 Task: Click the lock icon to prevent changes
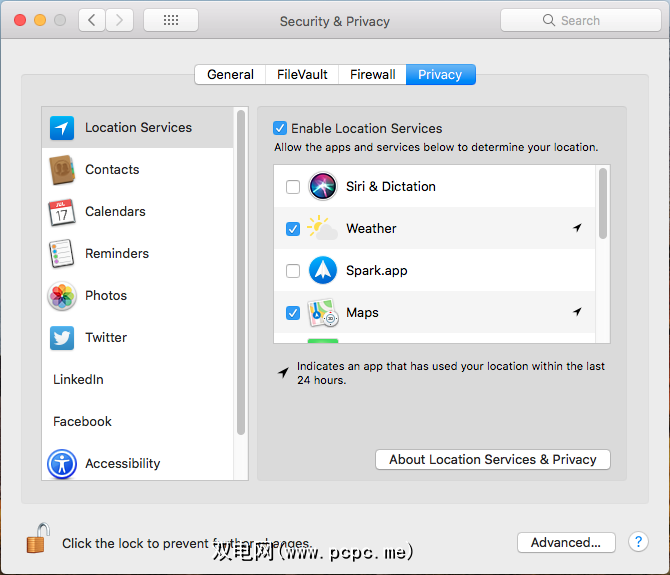click(x=38, y=538)
